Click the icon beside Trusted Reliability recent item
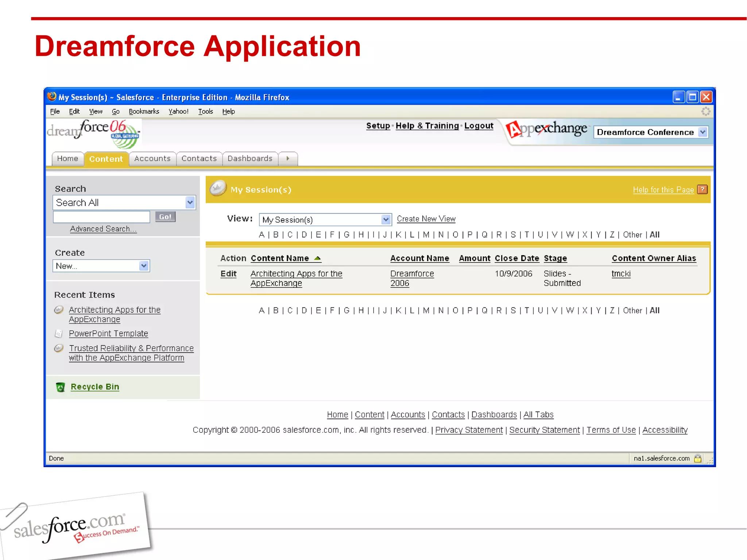 [x=59, y=348]
